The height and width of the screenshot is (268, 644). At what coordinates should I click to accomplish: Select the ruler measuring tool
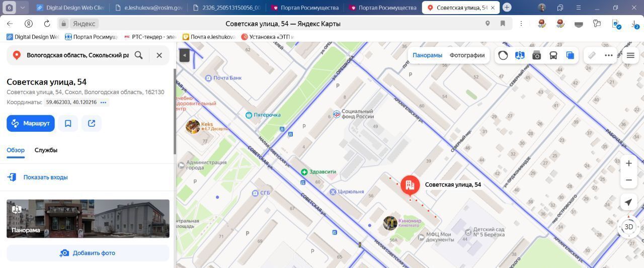point(592,55)
